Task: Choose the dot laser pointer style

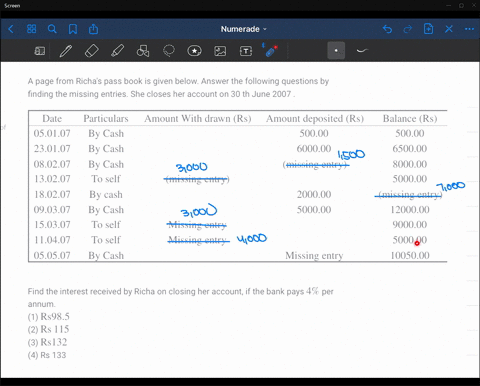Action: point(336,51)
